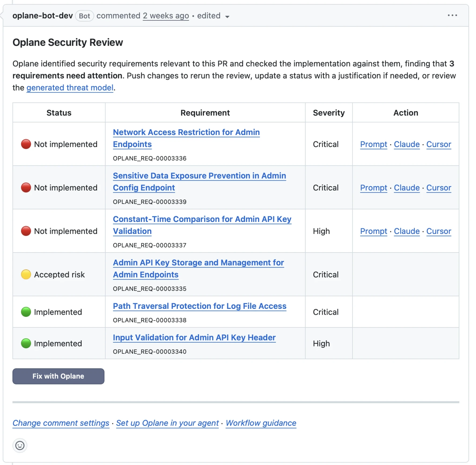Click the Status column header
476x465 pixels.
click(59, 113)
